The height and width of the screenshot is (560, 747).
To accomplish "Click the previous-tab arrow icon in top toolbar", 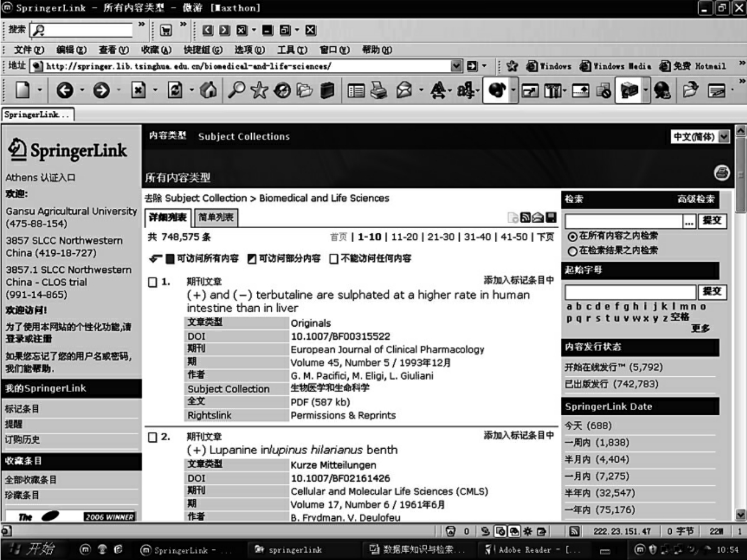I will 208,30.
